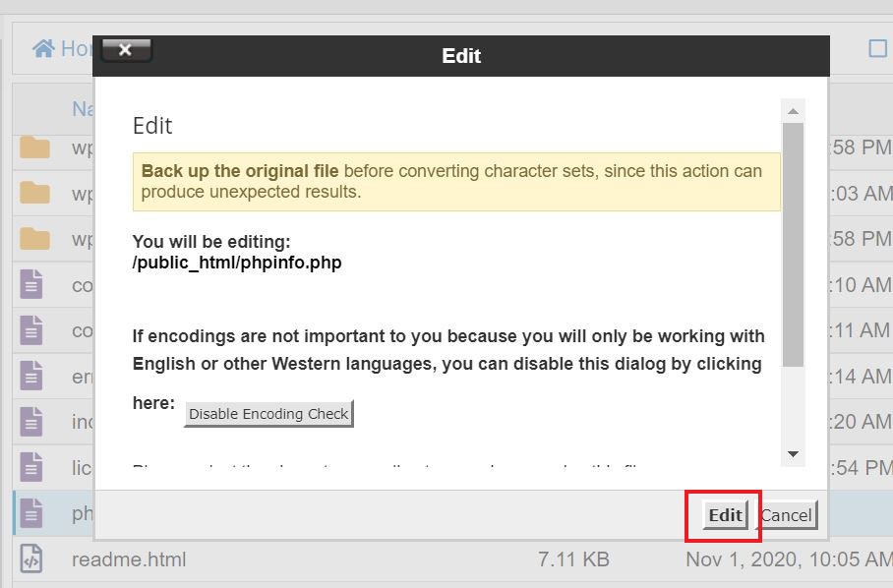
Task: Click the file icon beside 14 AM row
Action: pos(31,376)
